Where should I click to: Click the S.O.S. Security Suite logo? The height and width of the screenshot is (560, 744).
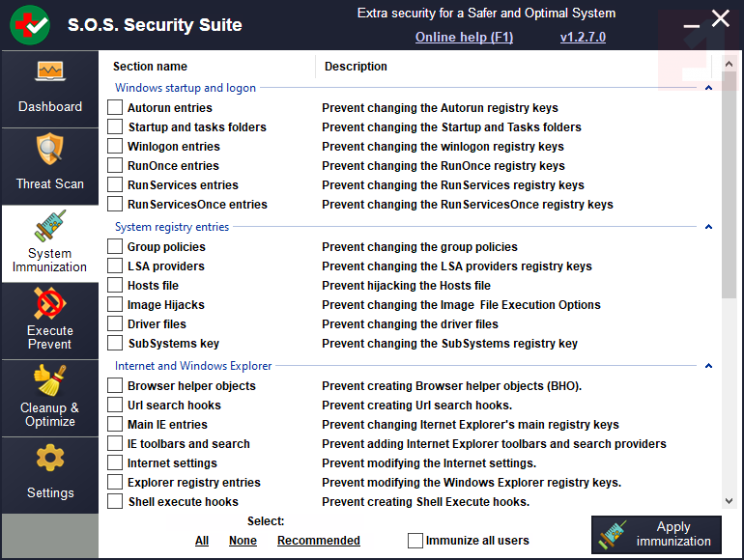pos(30,25)
